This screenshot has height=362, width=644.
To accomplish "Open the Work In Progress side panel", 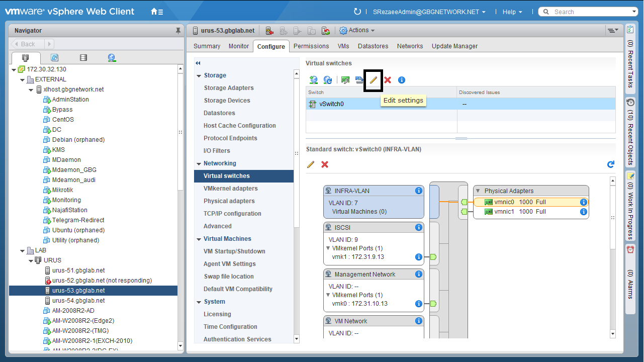I will 630,206.
